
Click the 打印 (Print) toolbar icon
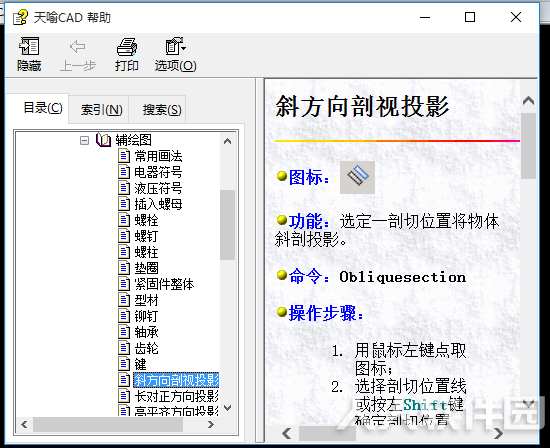tap(127, 47)
